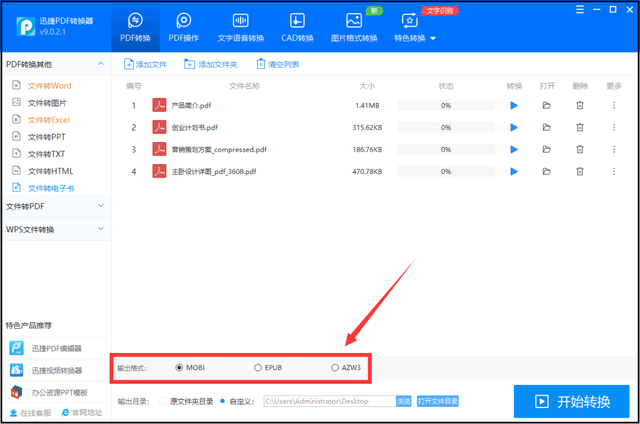Image resolution: width=640 pixels, height=424 pixels.
Task: Select 文件转Word in sidebar
Action: pos(49,86)
